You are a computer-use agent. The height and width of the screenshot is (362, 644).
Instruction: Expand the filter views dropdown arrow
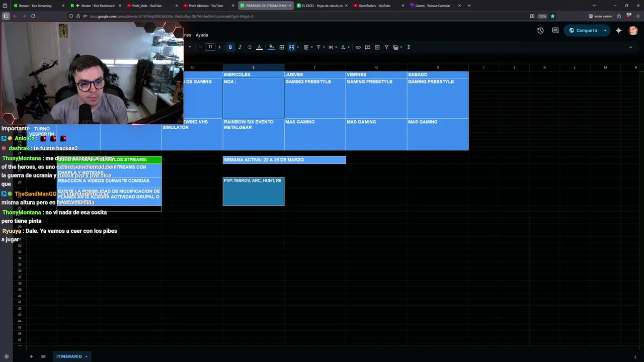click(x=401, y=47)
